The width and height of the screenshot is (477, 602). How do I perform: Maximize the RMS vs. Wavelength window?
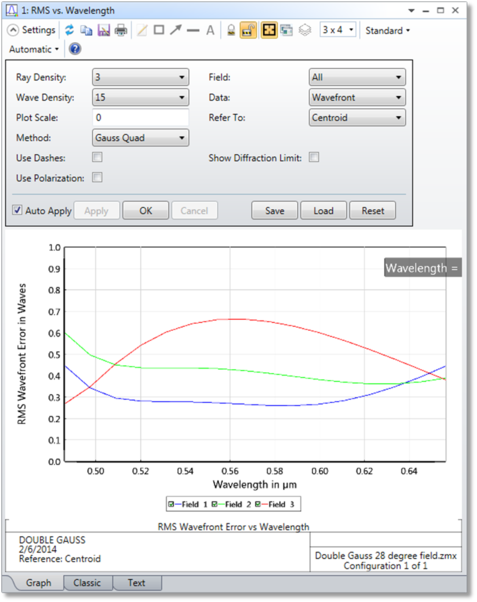click(x=441, y=10)
